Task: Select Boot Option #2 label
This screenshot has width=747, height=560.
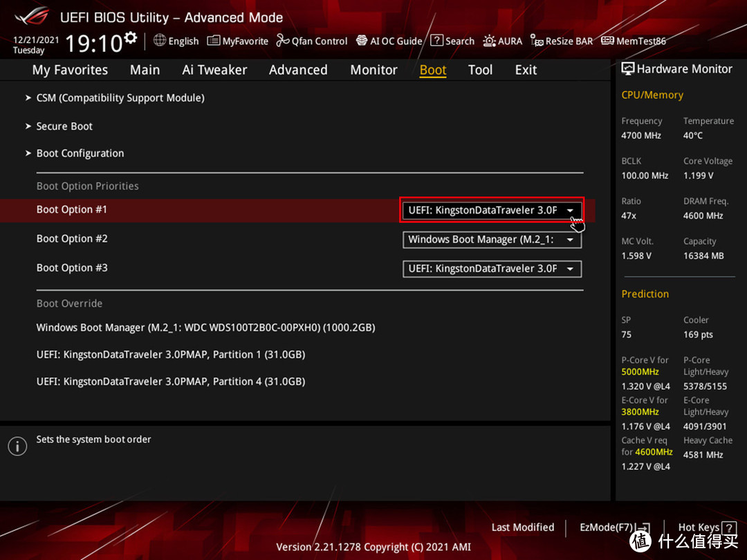Action: [x=72, y=239]
